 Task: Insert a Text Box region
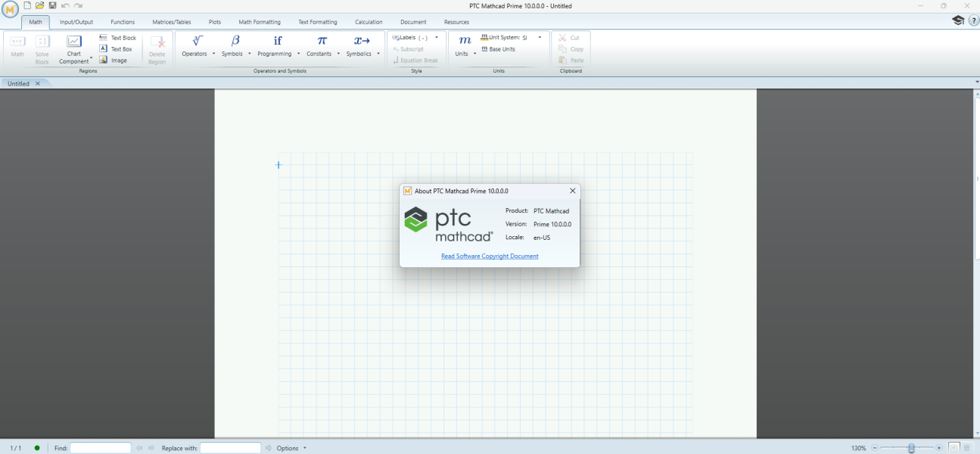click(x=116, y=49)
